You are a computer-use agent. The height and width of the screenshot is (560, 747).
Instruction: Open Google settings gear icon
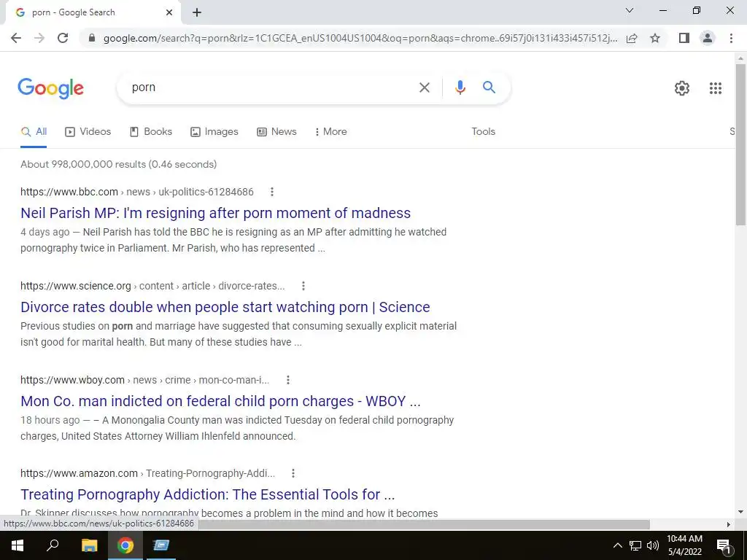pos(682,88)
